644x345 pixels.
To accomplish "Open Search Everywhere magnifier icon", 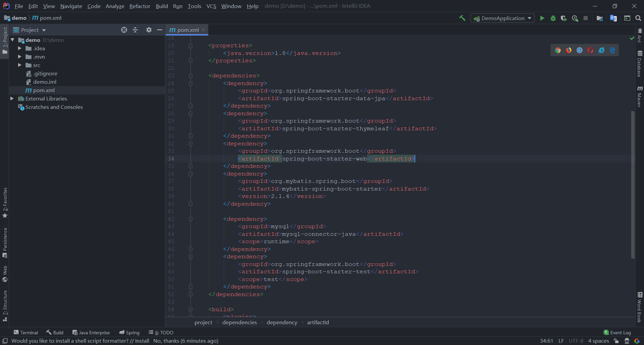I will pyautogui.click(x=638, y=18).
